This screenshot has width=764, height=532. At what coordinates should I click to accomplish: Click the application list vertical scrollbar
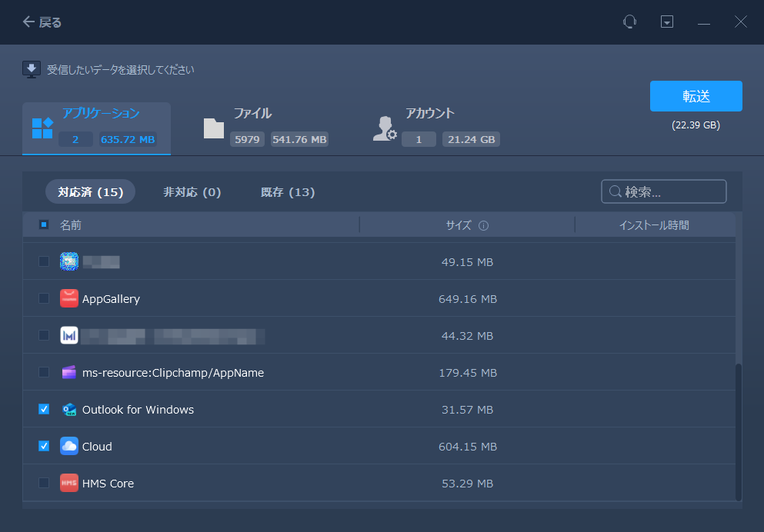pos(739,431)
